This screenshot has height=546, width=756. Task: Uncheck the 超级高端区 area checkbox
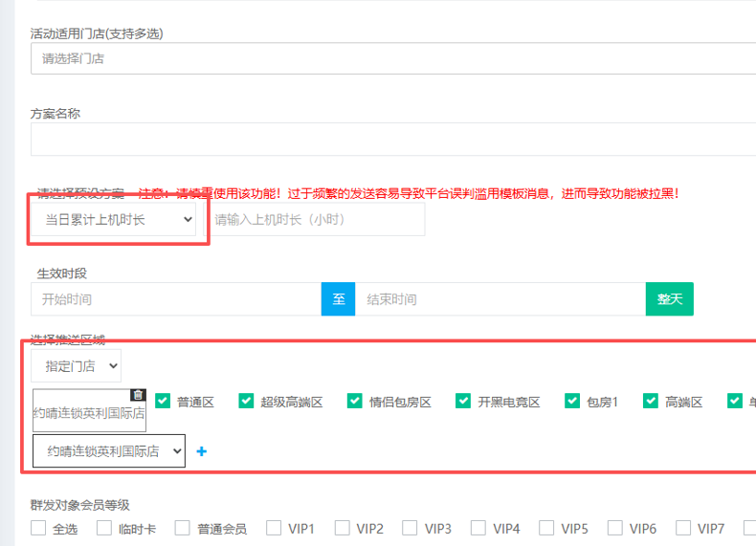click(246, 401)
